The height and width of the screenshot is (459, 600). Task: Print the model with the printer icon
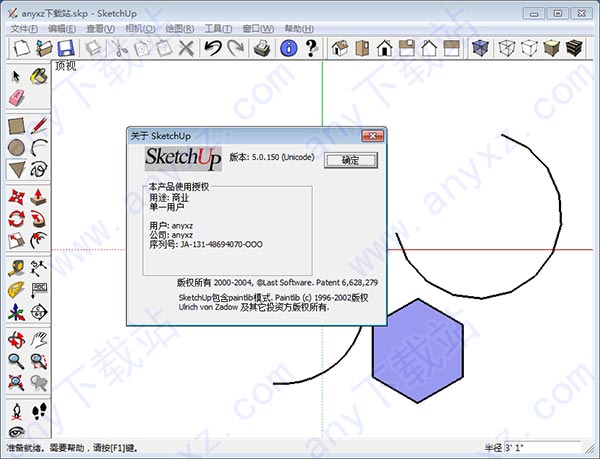click(x=262, y=49)
